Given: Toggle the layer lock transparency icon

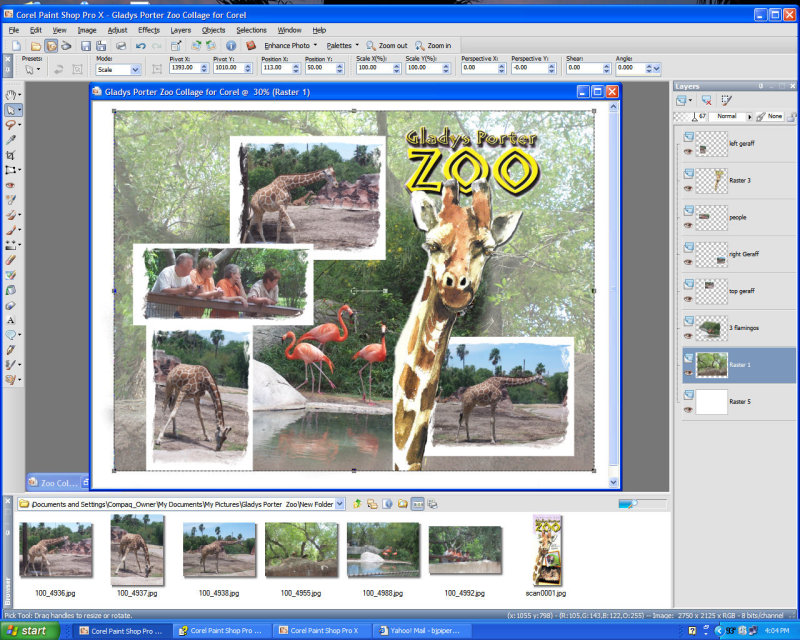Looking at the screenshot, I should coord(792,117).
